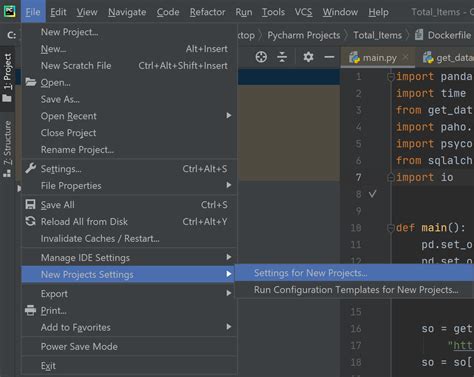
Task: Open the View menu
Action: point(87,12)
